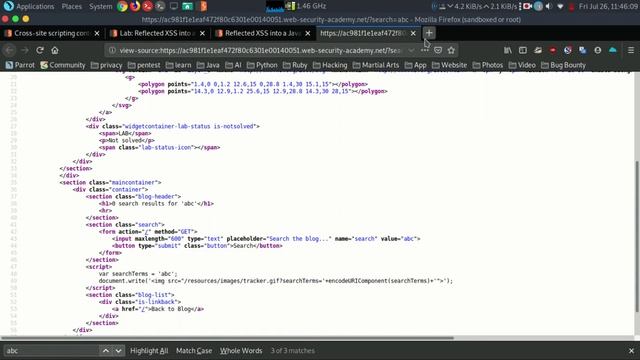Open the Website bookmarks folder
Image resolution: width=640 pixels, height=360 pixels.
pos(449,65)
